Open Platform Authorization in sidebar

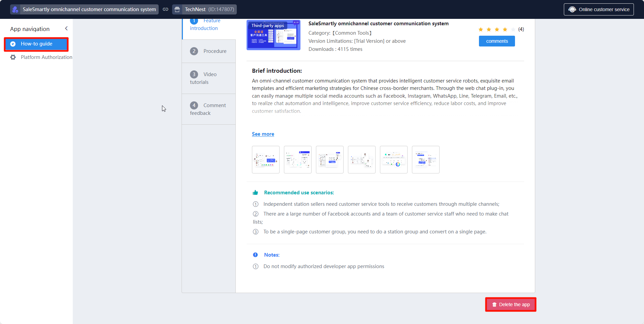pyautogui.click(x=46, y=57)
